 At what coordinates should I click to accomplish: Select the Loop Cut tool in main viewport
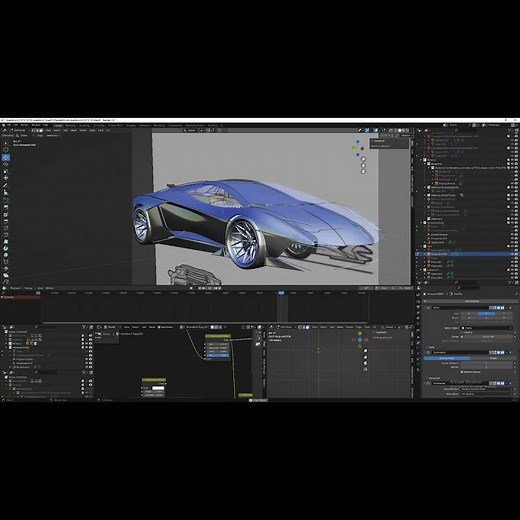coord(6,228)
